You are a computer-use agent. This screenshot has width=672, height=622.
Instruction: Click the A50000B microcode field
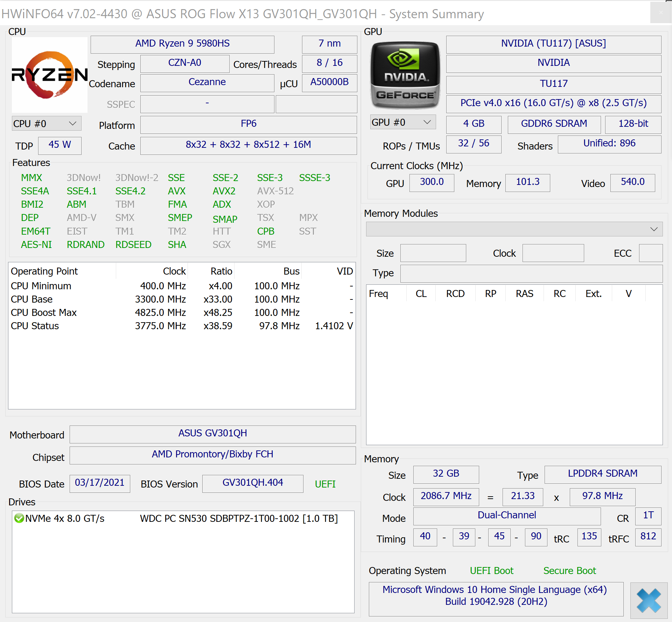[329, 83]
